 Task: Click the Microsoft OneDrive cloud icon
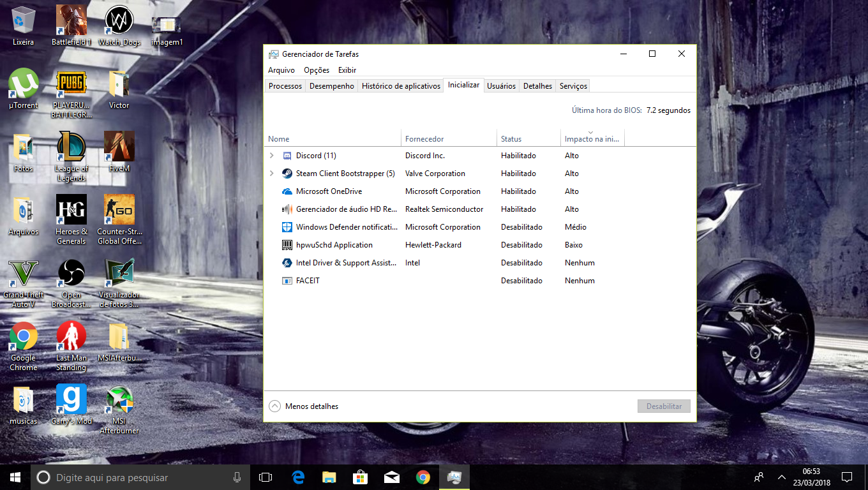coord(287,191)
